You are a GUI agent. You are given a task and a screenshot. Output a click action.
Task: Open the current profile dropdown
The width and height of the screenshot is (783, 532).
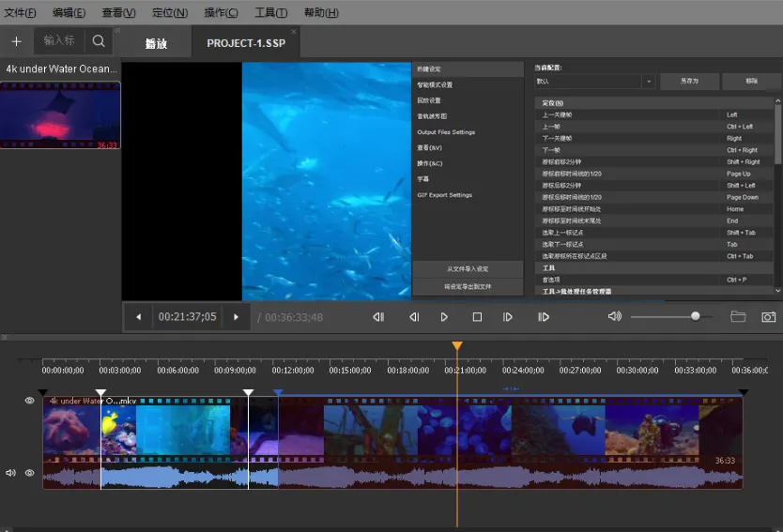648,82
